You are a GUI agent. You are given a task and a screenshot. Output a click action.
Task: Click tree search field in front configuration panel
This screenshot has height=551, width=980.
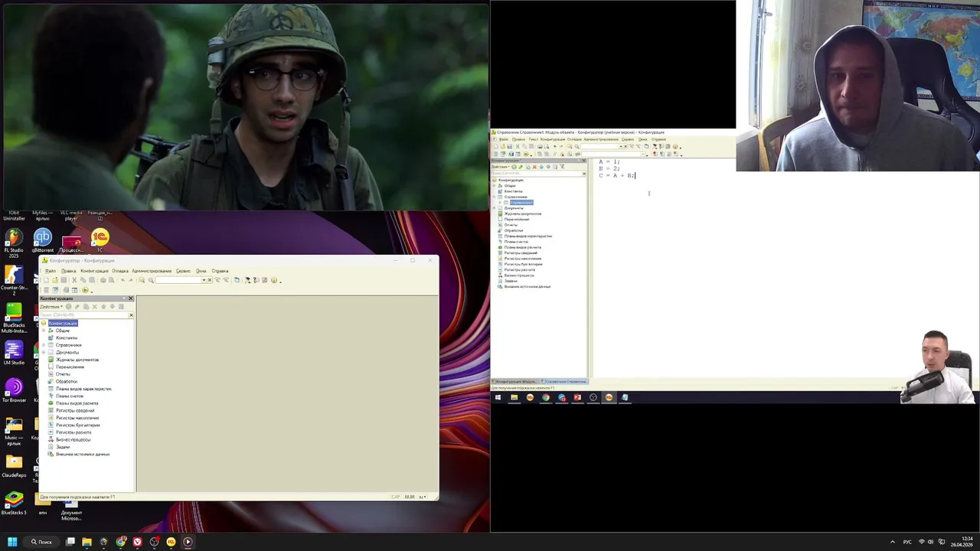pos(83,315)
